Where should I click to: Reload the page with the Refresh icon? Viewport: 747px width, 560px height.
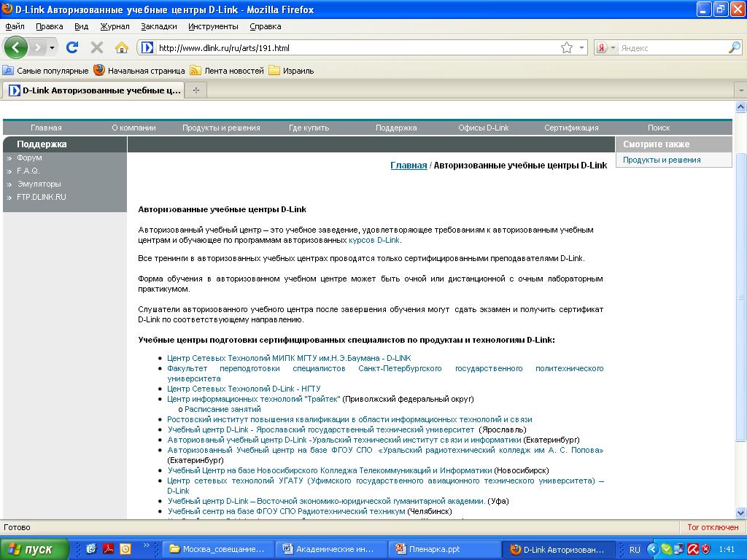click(72, 47)
